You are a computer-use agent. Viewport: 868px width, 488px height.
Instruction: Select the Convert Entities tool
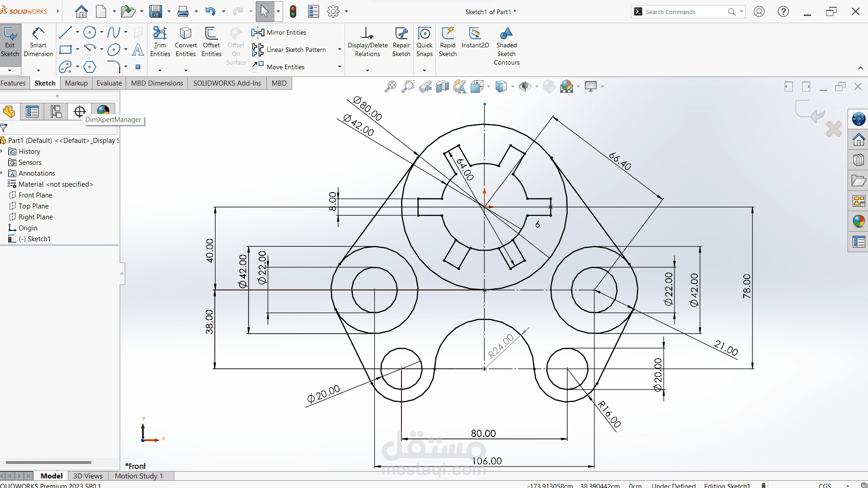(x=185, y=40)
